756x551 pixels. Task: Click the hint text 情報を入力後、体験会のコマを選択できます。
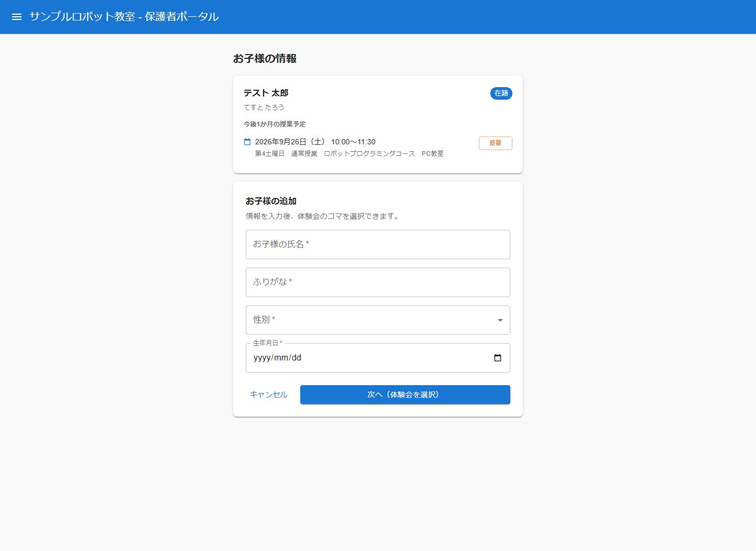323,216
